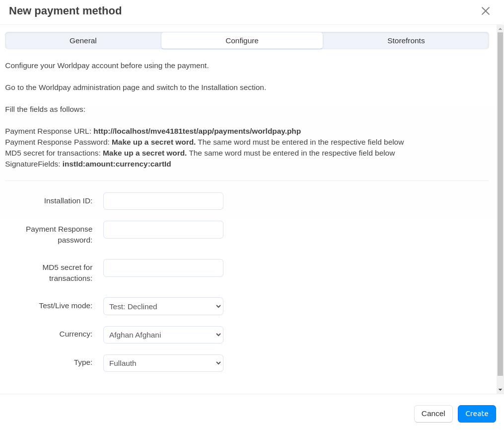
Task: Switch to the General tab
Action: tap(83, 41)
